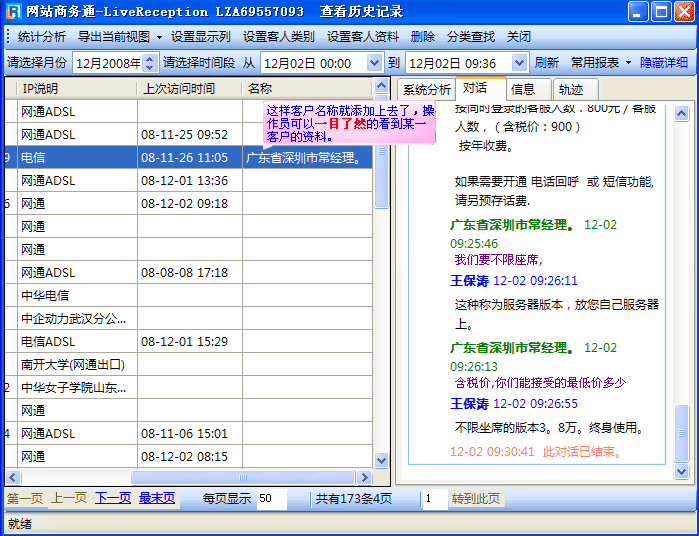The image size is (699, 536).
Task: Click the 隐藏详细 link
Action: 664,63
